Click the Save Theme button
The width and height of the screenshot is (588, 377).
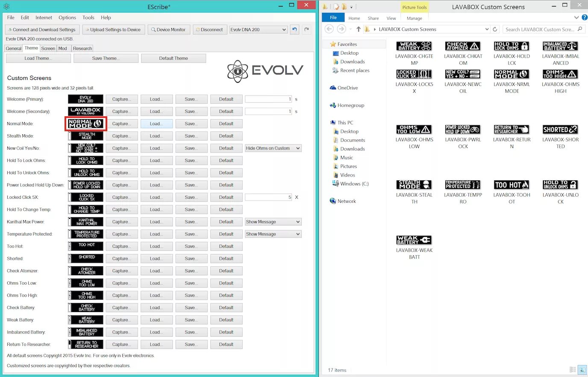point(106,58)
